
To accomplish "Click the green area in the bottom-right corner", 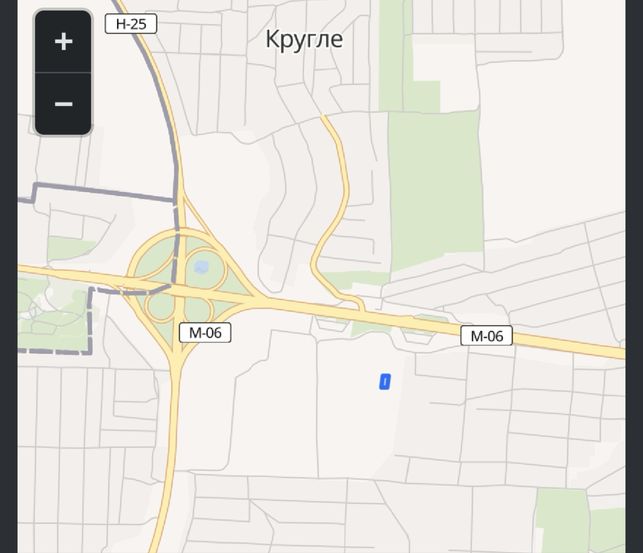I will (x=580, y=521).
